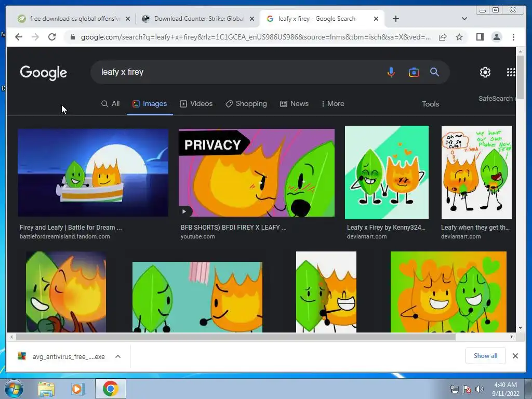The height and width of the screenshot is (399, 532).
Task: Search by image with the camera icon
Action: pos(414,72)
